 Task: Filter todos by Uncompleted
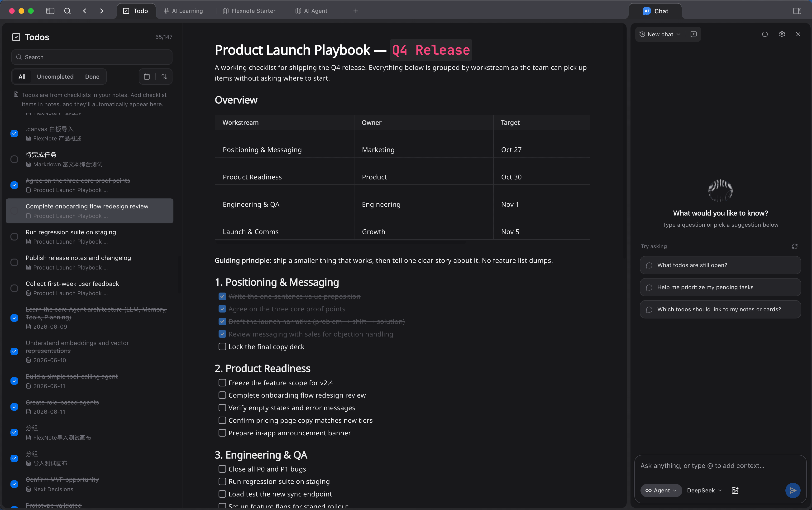pyautogui.click(x=55, y=77)
